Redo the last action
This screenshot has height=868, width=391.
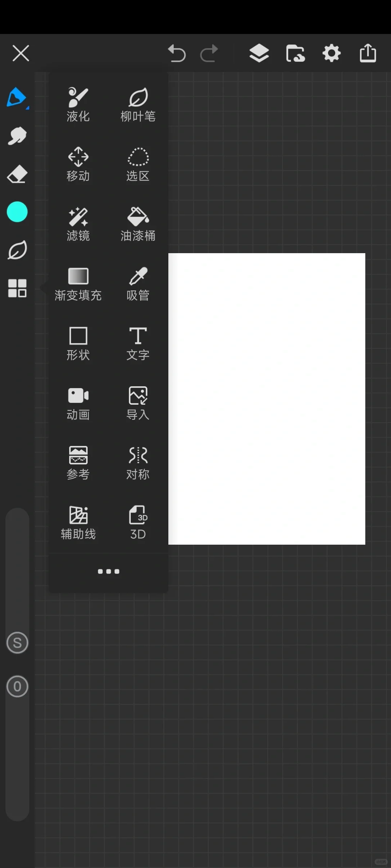209,54
